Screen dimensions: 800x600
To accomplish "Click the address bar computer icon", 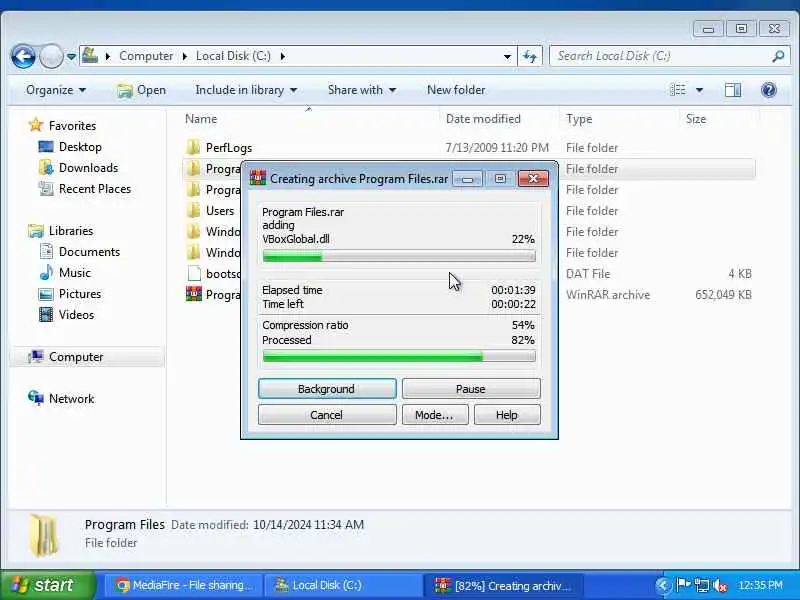I will pos(90,55).
